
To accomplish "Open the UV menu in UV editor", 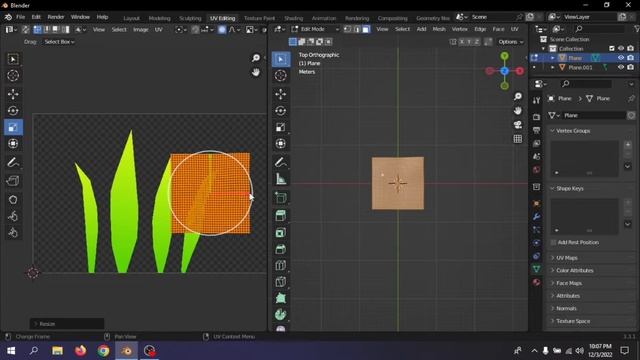I will 158,29.
